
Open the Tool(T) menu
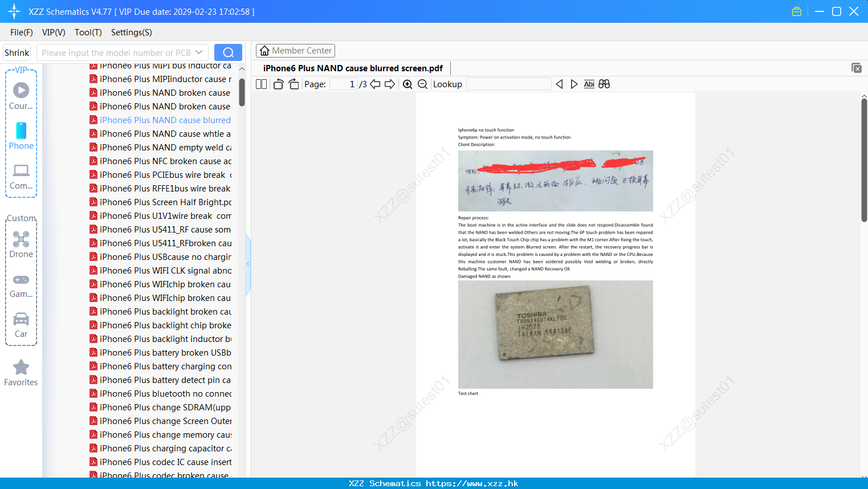(88, 32)
